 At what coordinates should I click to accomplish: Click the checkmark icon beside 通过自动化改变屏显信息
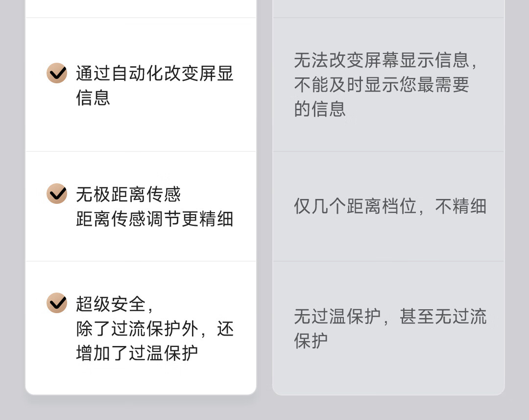(x=57, y=73)
